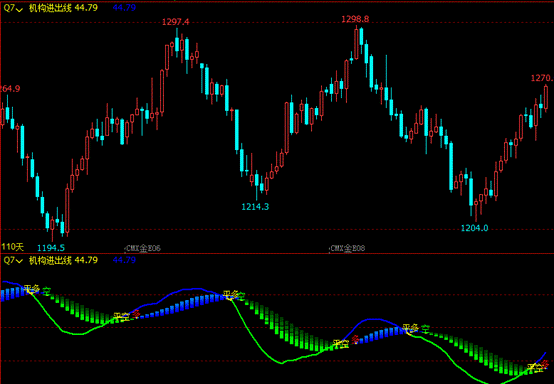Select the blue 44.79 value in the top header
Screen dimensions: 554x384
124,8
